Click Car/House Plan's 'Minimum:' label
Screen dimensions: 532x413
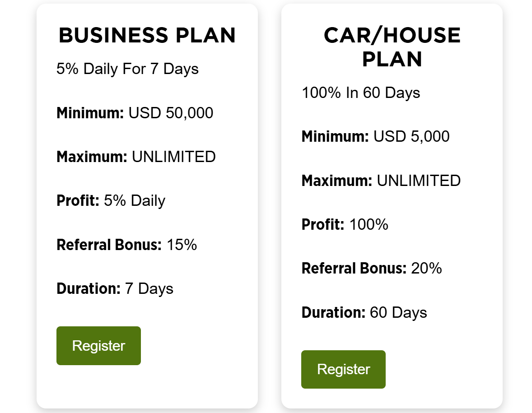(x=335, y=136)
